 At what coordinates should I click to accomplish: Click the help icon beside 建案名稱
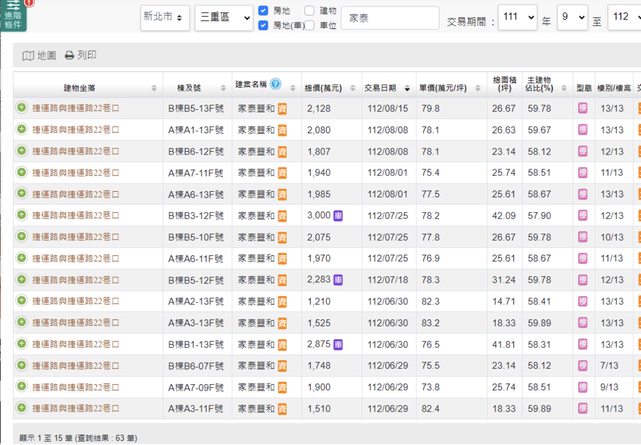(x=275, y=85)
